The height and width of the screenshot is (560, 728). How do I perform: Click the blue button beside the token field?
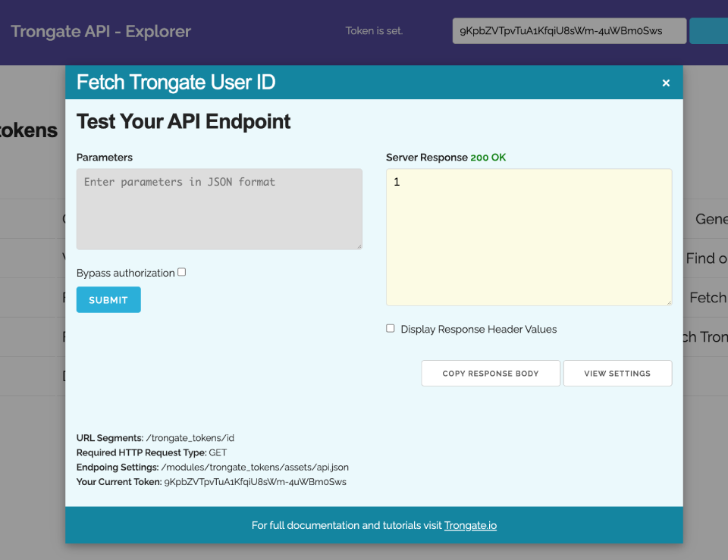click(708, 31)
